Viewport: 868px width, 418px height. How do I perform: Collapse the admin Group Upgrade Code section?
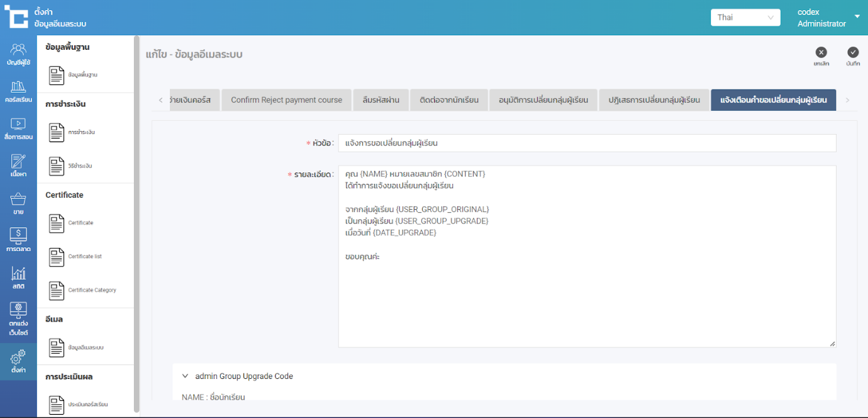(185, 376)
